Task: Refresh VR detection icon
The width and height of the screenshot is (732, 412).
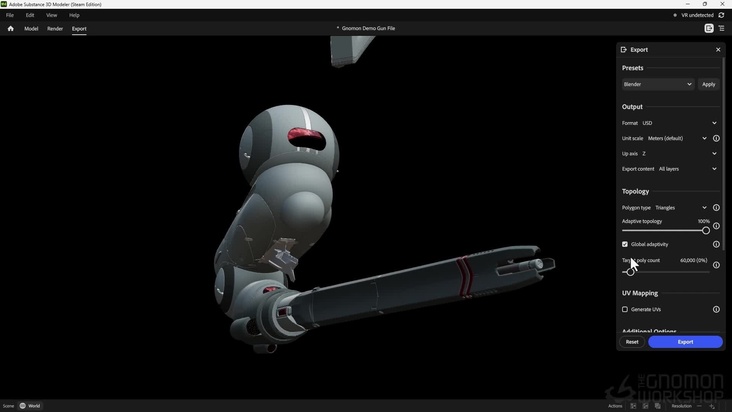Action: [721, 15]
